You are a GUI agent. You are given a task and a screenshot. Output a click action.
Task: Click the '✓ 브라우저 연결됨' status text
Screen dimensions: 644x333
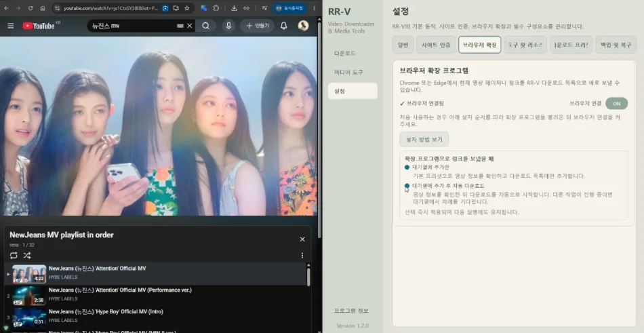[x=422, y=104]
